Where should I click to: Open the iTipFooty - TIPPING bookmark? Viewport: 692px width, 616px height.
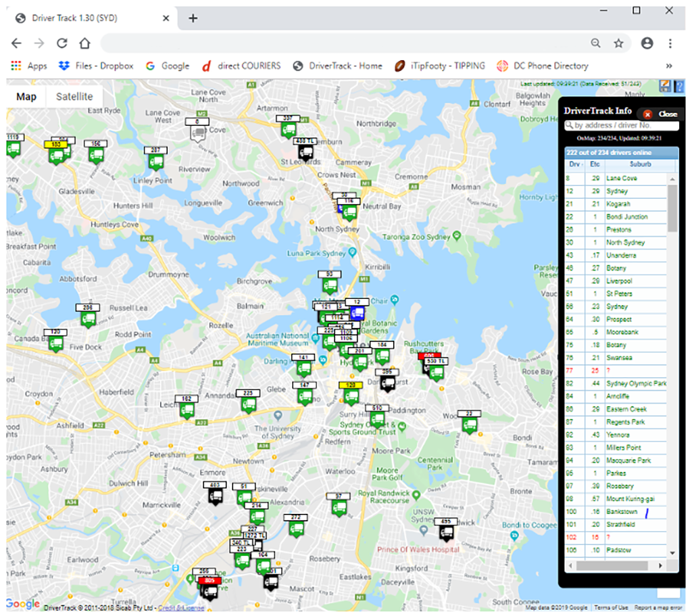click(x=439, y=66)
